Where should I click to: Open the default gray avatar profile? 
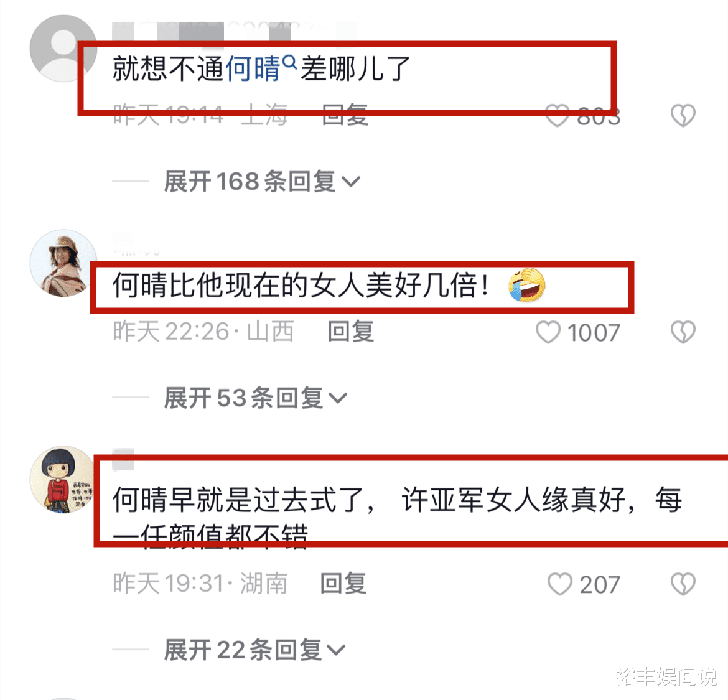63,49
